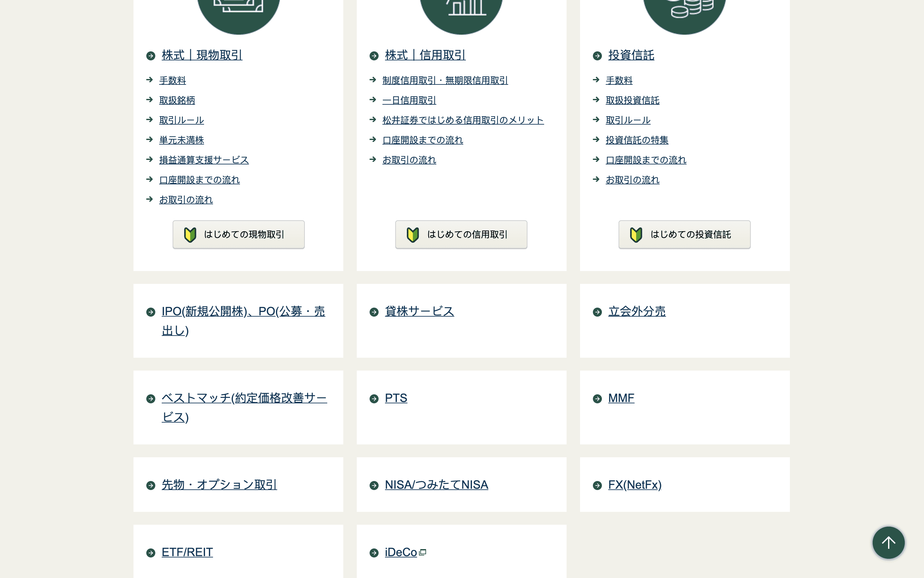Open 株式｜現物取引 heading link
This screenshot has width=924, height=578.
pyautogui.click(x=202, y=55)
